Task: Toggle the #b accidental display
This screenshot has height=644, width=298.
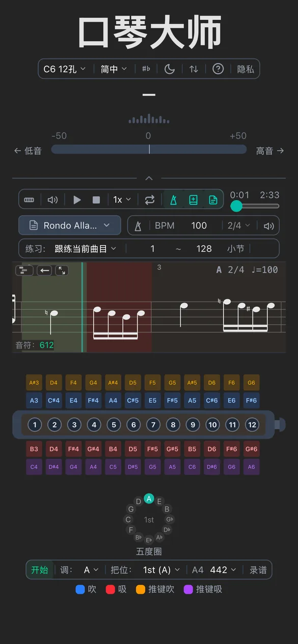Action: coord(146,69)
